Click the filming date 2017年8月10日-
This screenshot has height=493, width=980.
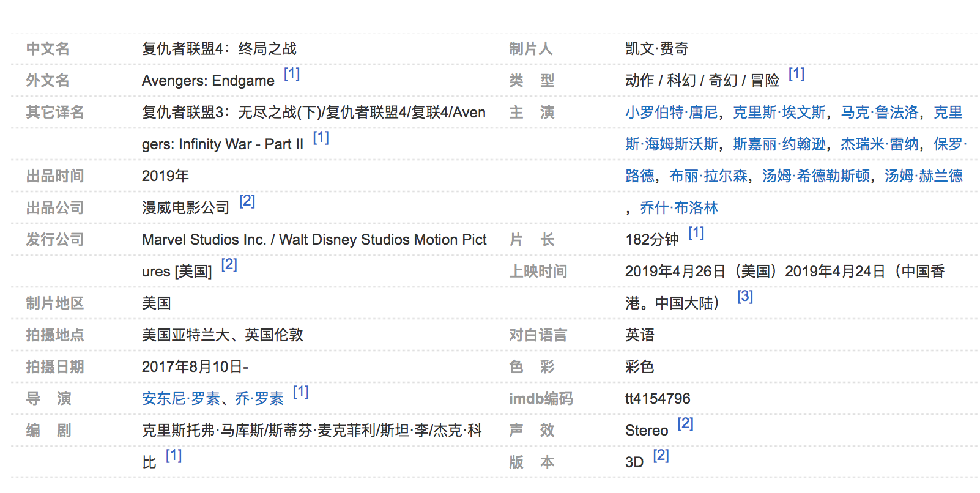click(x=195, y=367)
